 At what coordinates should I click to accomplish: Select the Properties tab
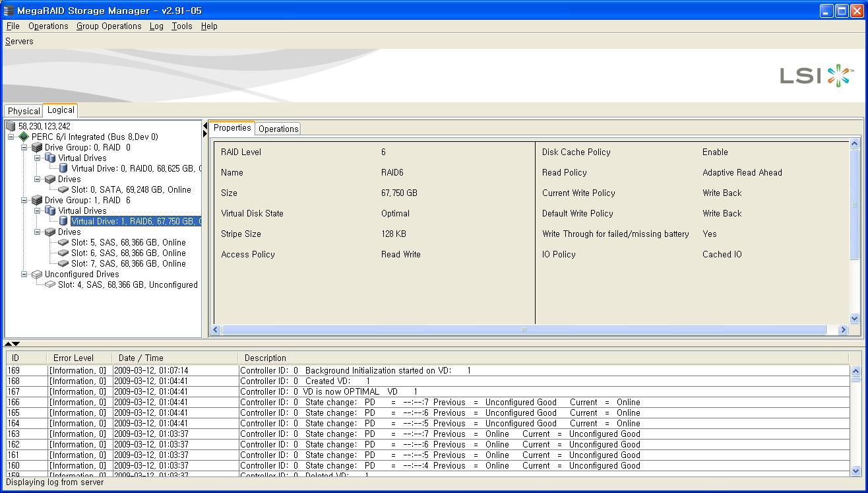(x=232, y=128)
